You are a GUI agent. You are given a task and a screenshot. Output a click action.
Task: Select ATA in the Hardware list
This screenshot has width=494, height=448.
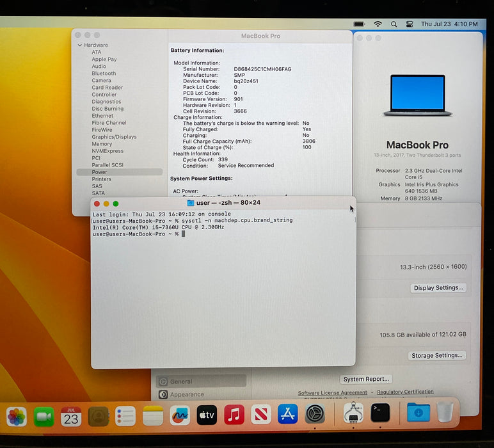click(x=97, y=52)
